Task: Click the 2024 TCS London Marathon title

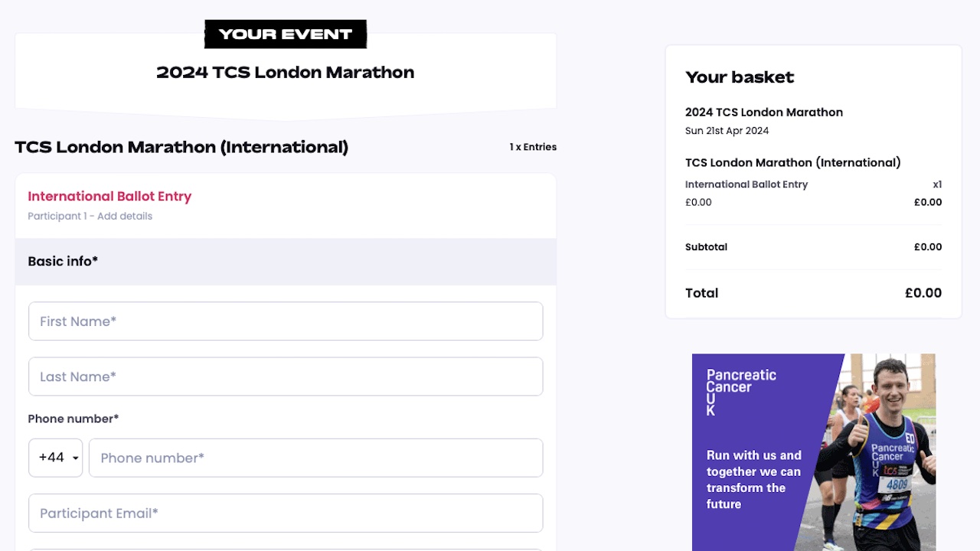Action: pyautogui.click(x=286, y=72)
